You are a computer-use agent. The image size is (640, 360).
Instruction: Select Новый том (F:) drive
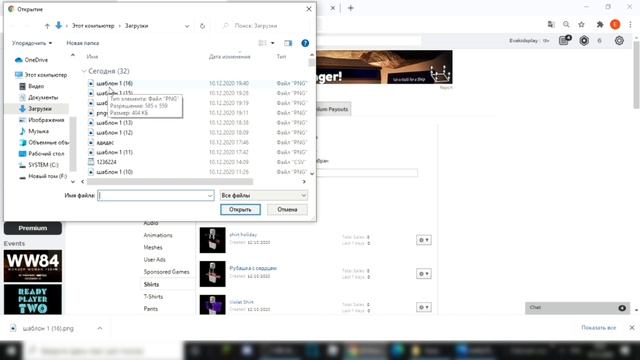pyautogui.click(x=43, y=176)
